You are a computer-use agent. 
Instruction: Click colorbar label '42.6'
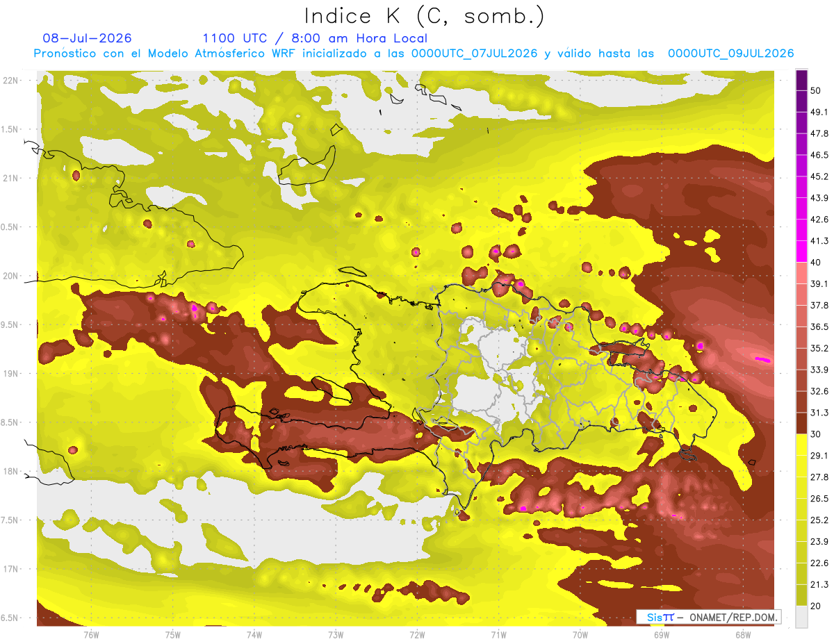point(819,219)
